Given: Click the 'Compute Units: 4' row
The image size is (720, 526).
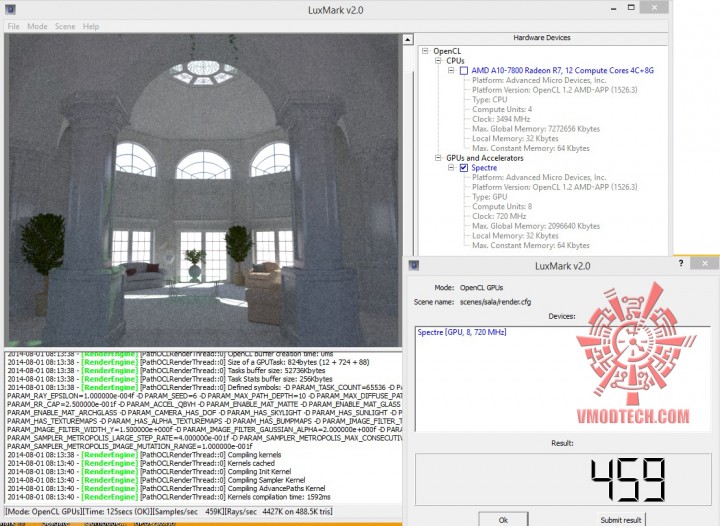Looking at the screenshot, I should point(502,109).
